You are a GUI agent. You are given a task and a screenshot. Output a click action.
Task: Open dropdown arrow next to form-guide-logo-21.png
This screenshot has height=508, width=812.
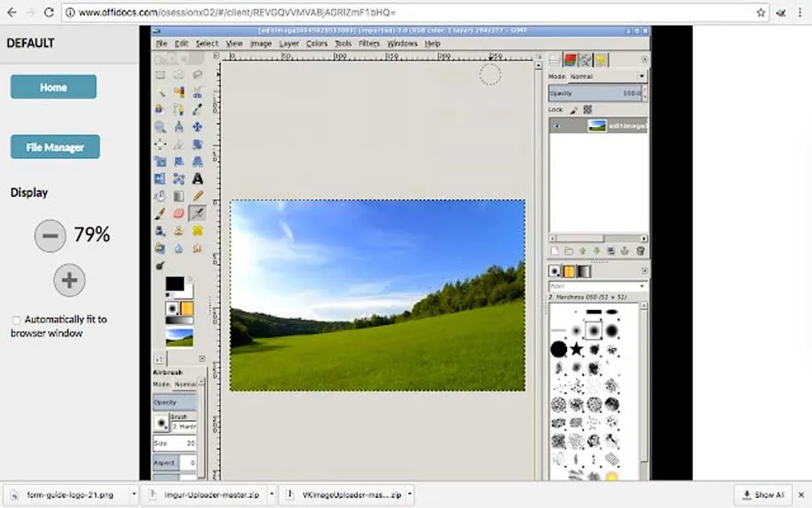(x=133, y=495)
